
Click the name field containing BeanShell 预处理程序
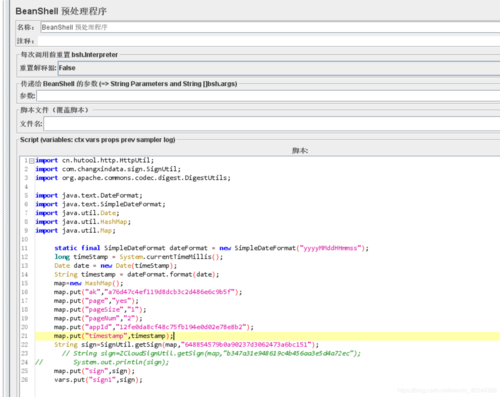coord(270,27)
